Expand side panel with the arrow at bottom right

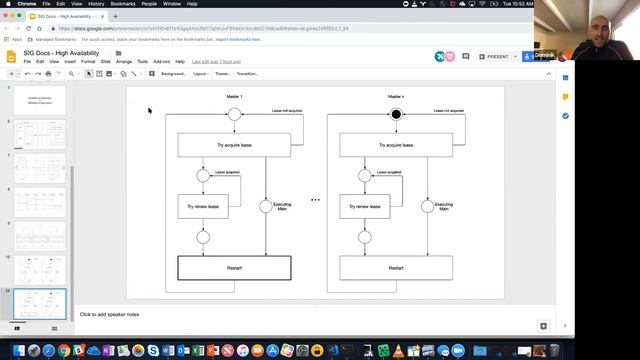tap(565, 326)
